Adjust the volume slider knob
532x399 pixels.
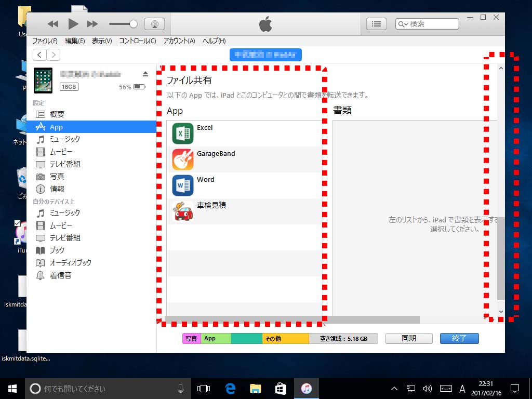pyautogui.click(x=134, y=24)
